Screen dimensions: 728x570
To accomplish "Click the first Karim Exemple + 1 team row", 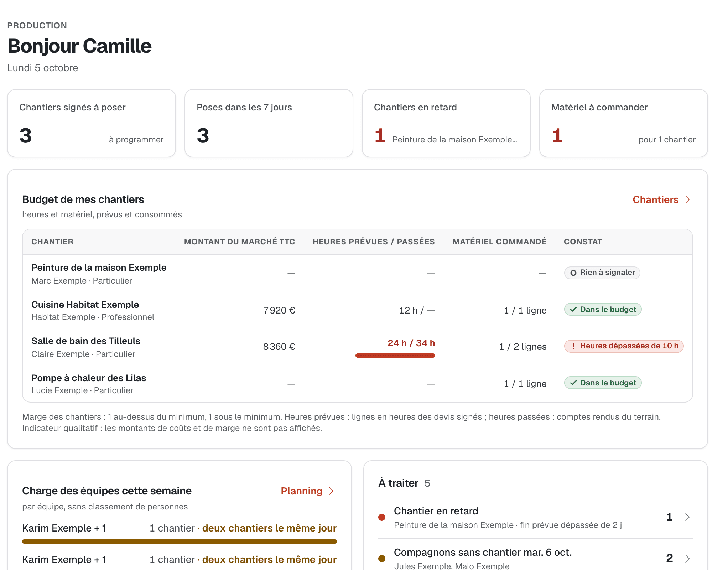I will [x=180, y=533].
